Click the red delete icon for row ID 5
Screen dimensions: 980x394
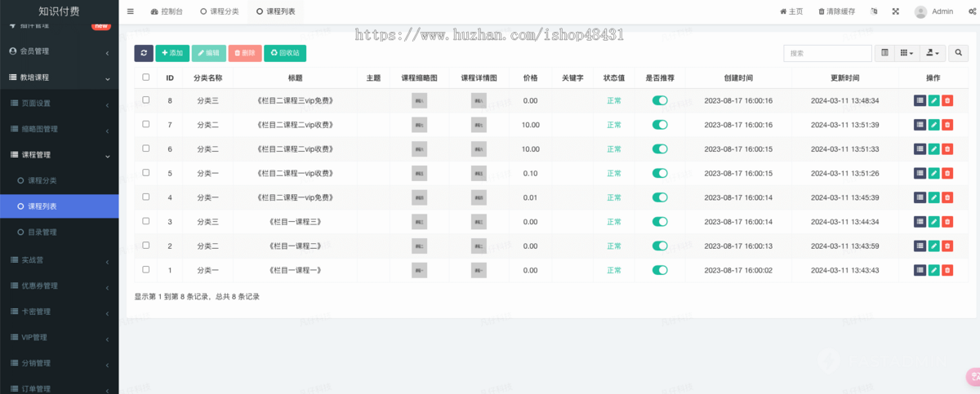click(x=947, y=173)
